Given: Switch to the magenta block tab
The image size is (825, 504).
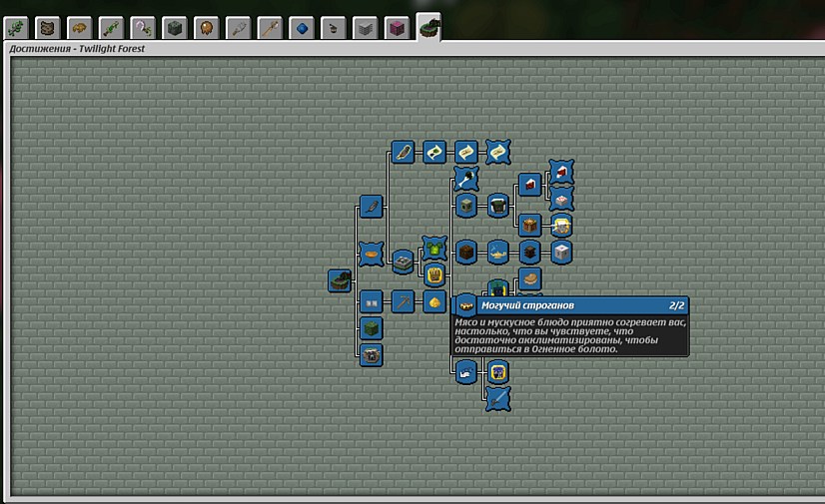Looking at the screenshot, I should coord(397,28).
